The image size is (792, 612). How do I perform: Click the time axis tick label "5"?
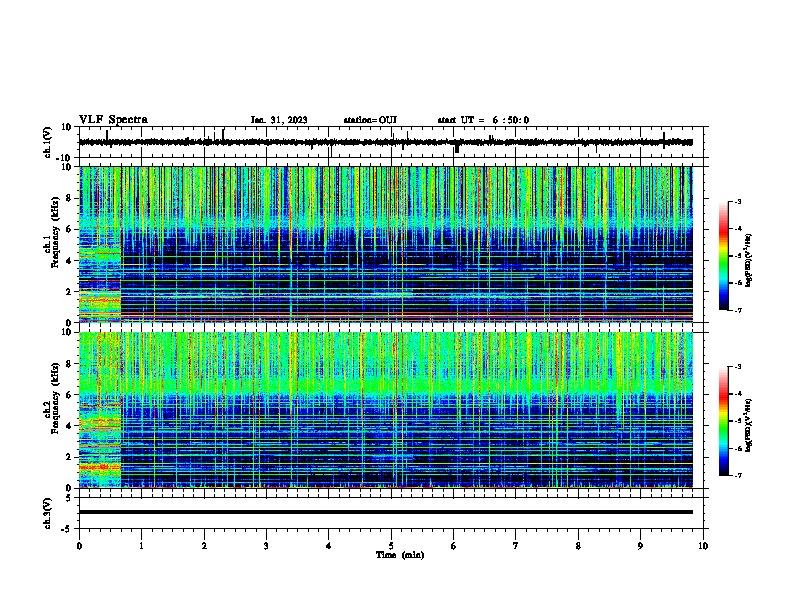[x=391, y=546]
